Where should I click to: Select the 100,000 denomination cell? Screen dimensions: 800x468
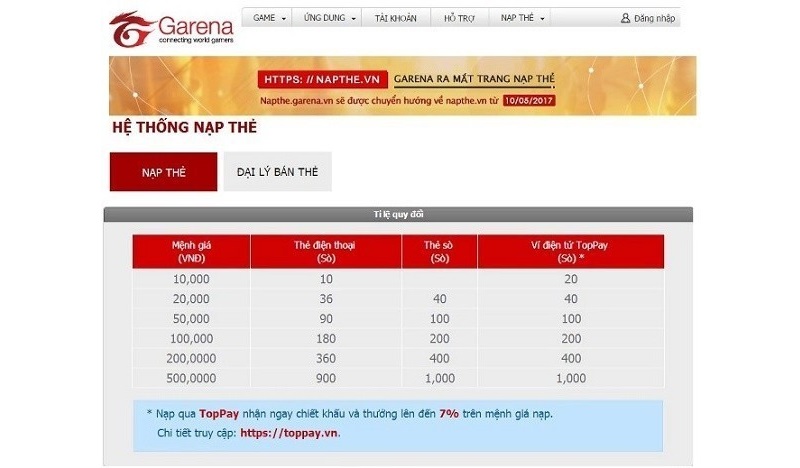point(191,339)
